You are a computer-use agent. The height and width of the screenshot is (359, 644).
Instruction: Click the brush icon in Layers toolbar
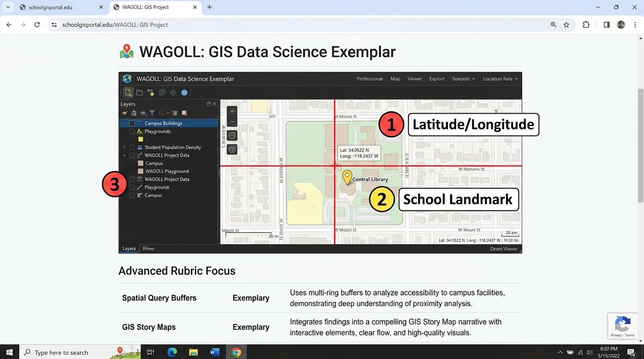click(x=125, y=113)
